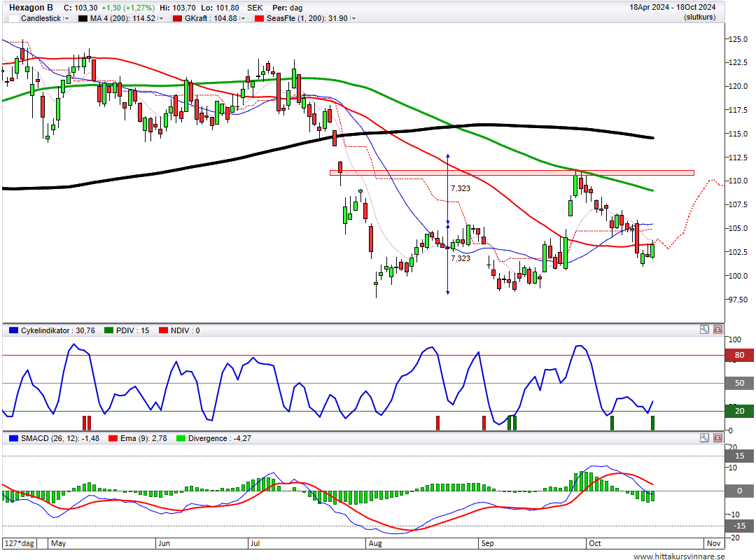This screenshot has width=756, height=560.
Task: Click the Ema (9): 2,78 label
Action: click(x=143, y=438)
